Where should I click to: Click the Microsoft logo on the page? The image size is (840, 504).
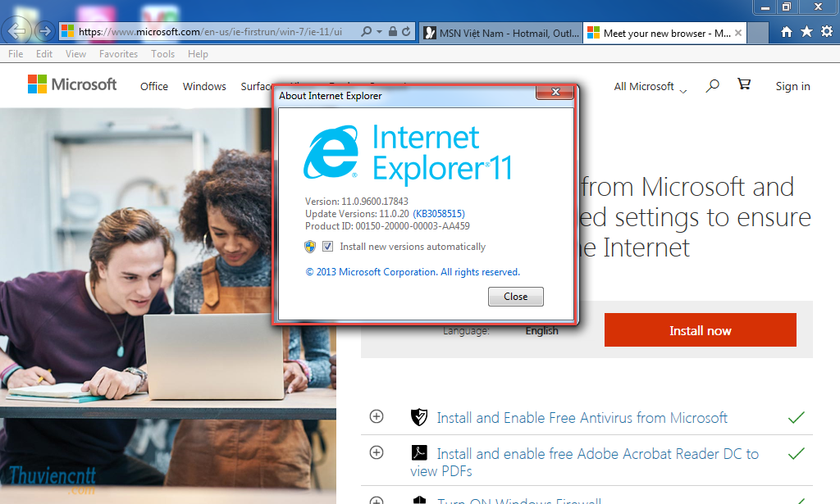click(x=72, y=84)
